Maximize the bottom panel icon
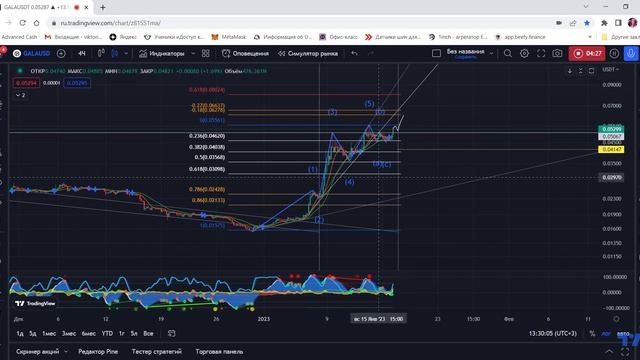The height and width of the screenshot is (360, 640). tap(625, 351)
